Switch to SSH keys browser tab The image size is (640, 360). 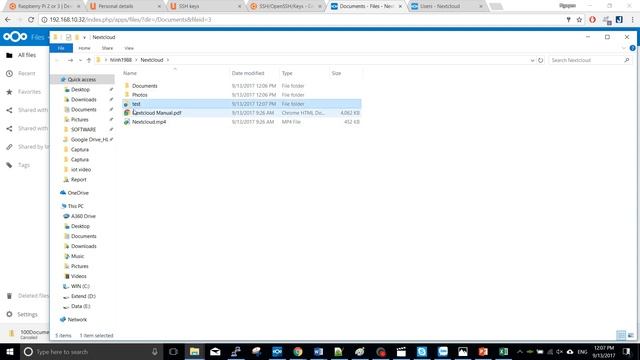click(x=206, y=7)
